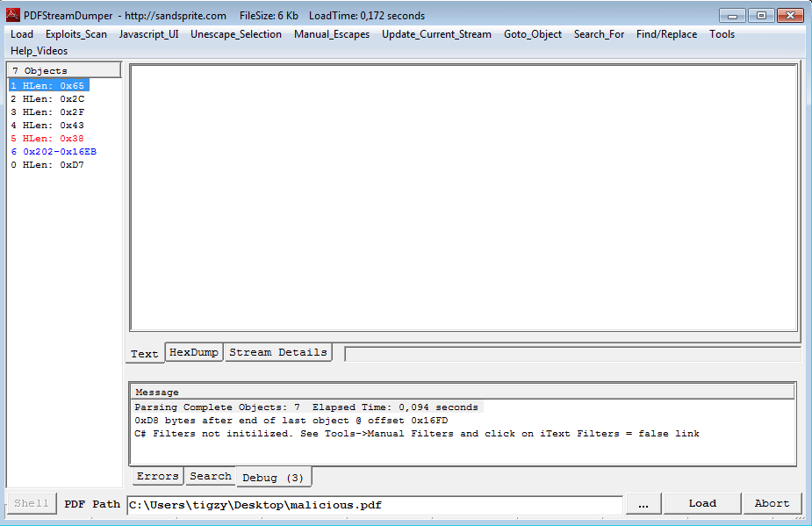Click the Load button next to the browse button
The width and height of the screenshot is (812, 526).
(702, 503)
